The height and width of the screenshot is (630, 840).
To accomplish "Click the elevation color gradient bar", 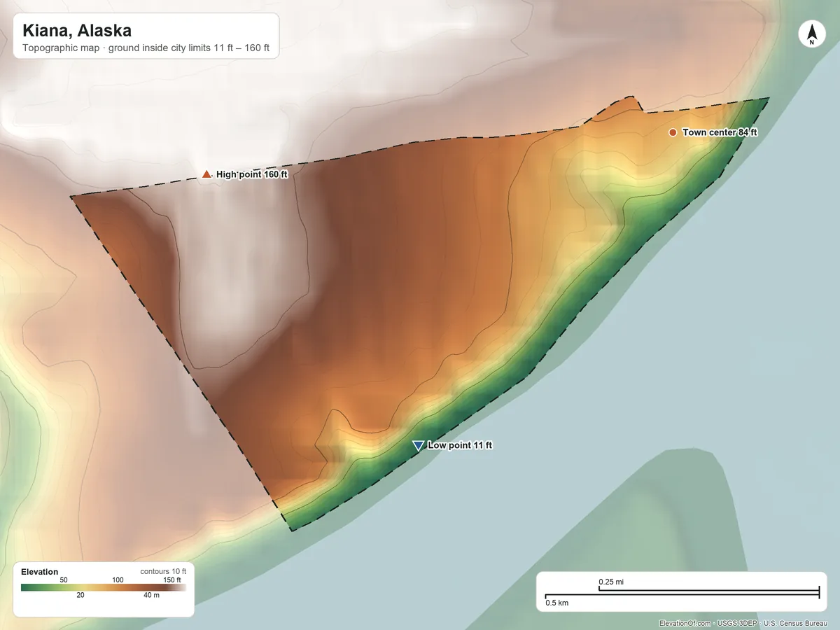I will pyautogui.click(x=104, y=587).
